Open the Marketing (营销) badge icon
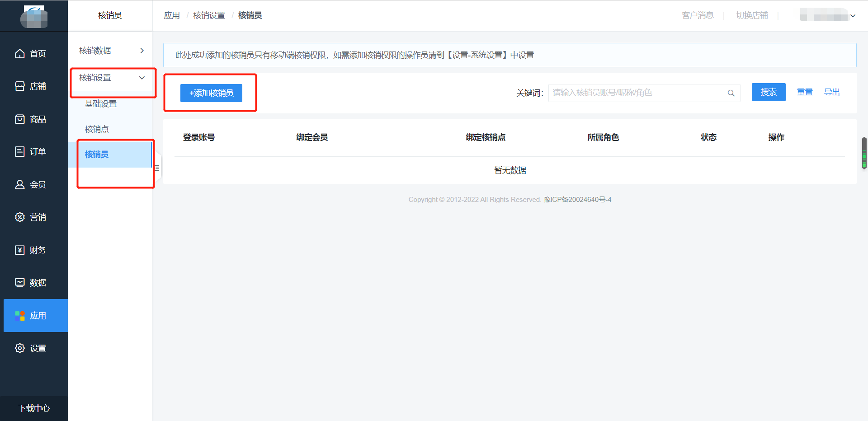868x421 pixels. pyautogui.click(x=20, y=217)
